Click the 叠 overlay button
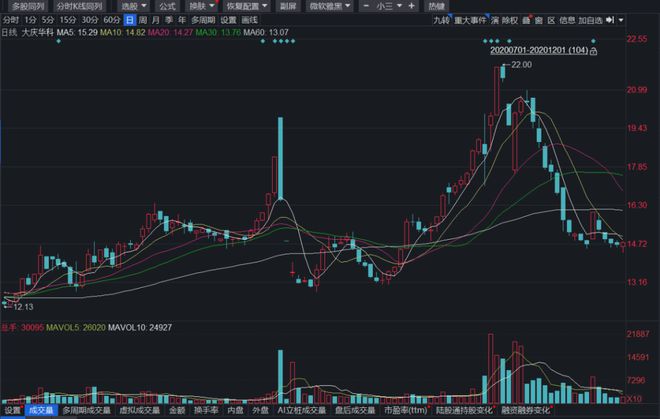 click(526, 20)
